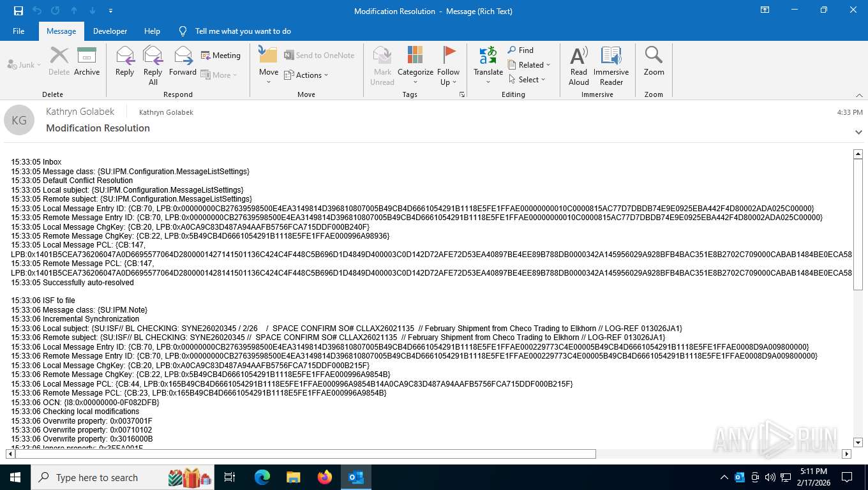This screenshot has width=868, height=490.
Task: Click the horizontal scrollbar right arrow
Action: click(846, 454)
